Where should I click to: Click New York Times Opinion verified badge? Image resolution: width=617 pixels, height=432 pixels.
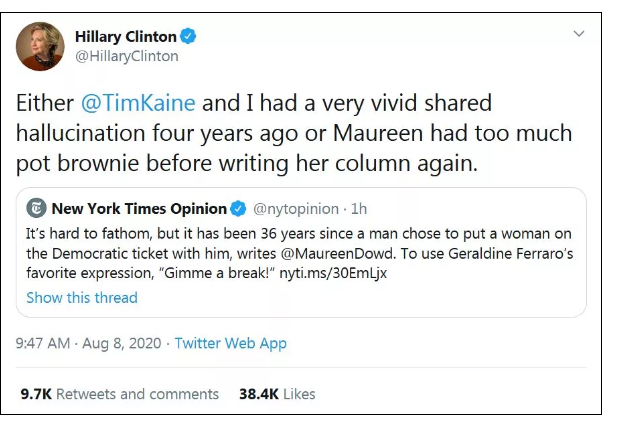coord(238,209)
